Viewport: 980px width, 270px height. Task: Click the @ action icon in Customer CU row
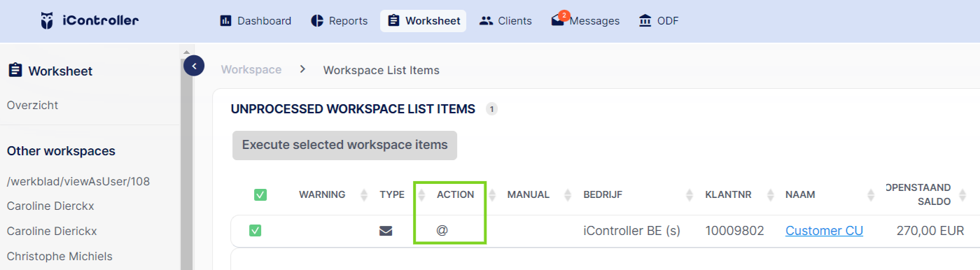click(x=442, y=230)
